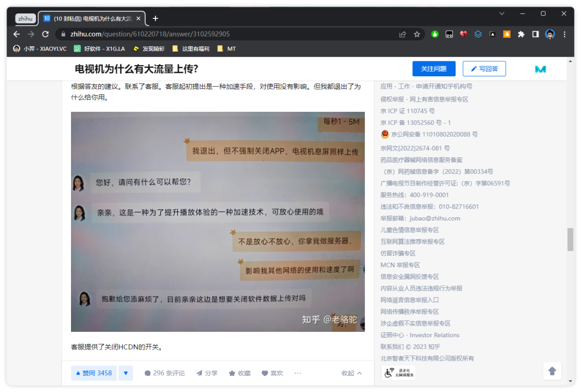This screenshot has height=392, width=581.
Task: Open the orange square extension
Action: coord(507,34)
